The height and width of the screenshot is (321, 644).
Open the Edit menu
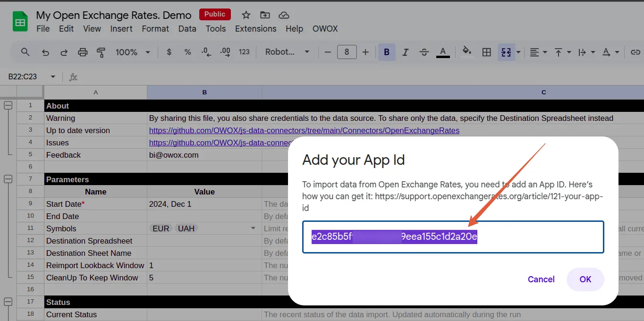(66, 28)
